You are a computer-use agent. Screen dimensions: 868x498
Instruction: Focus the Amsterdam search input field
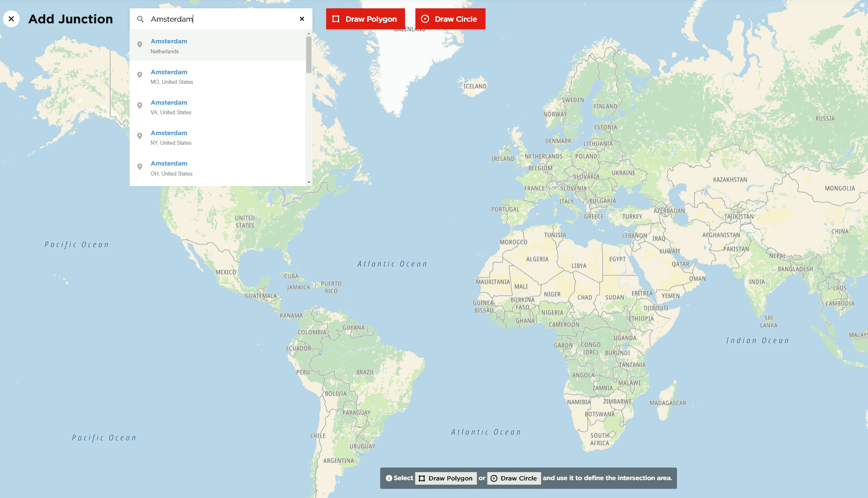[x=221, y=19]
